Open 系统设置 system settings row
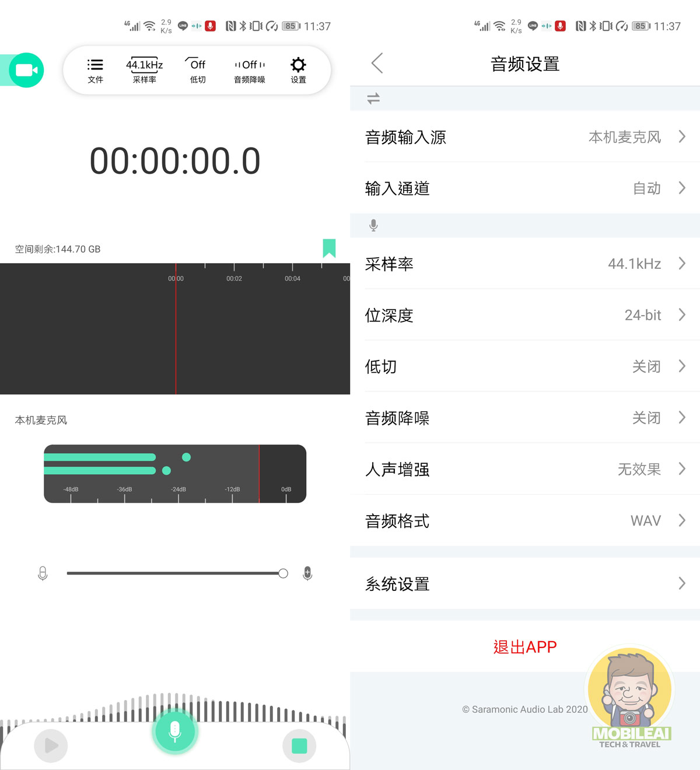Viewport: 700px width, 770px height. point(525,583)
